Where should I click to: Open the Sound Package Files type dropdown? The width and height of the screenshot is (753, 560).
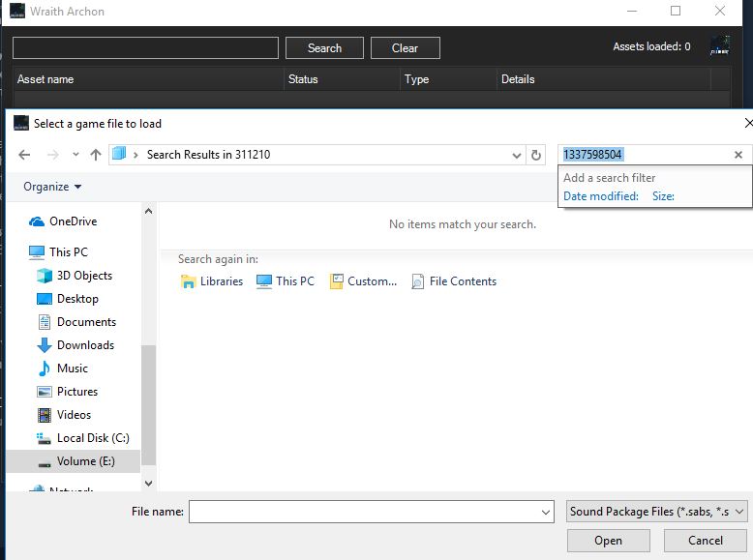(x=656, y=512)
